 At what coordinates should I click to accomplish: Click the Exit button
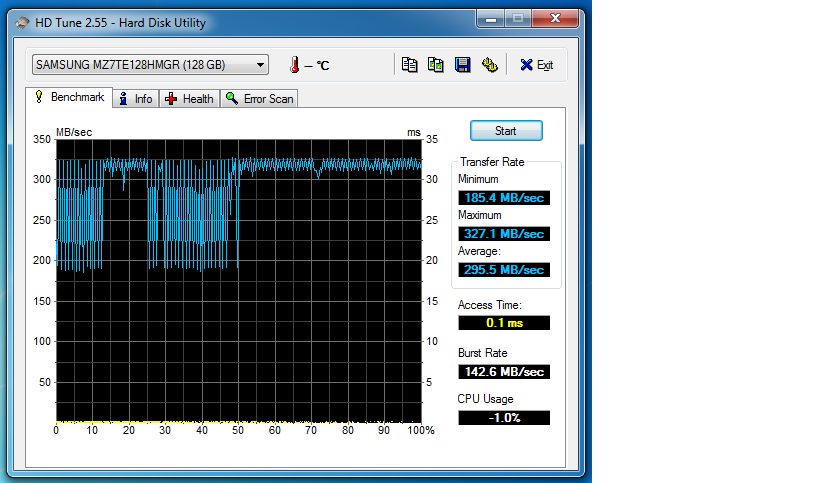coord(536,65)
